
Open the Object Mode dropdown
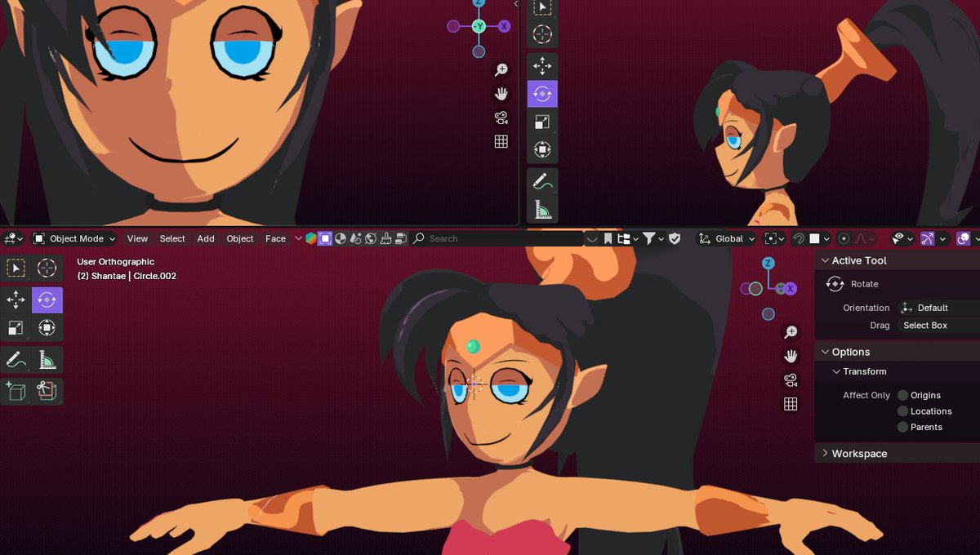(74, 238)
